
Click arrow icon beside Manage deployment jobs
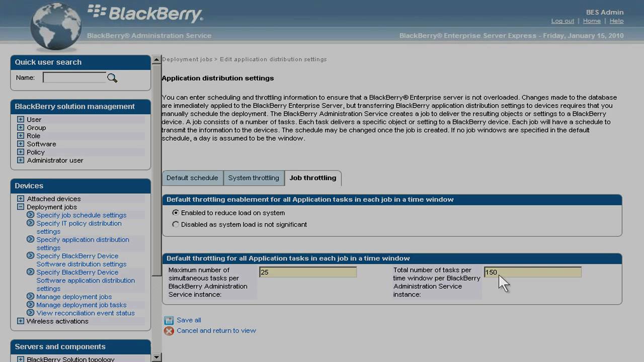coord(30,297)
